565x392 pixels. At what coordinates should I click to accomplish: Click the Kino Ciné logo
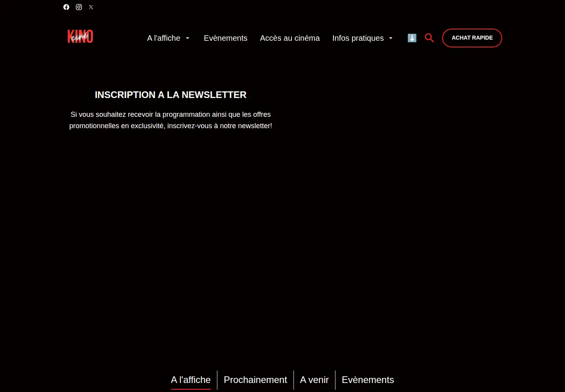click(x=80, y=36)
